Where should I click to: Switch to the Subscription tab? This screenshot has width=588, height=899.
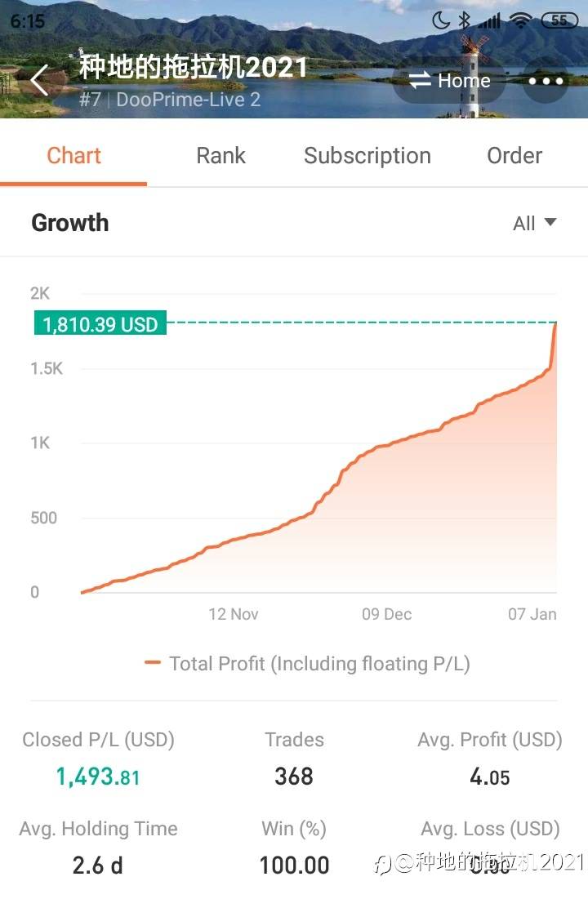pos(367,155)
